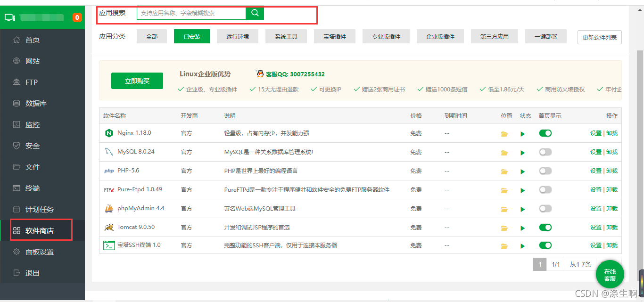Viewport: 644px width, 302px height.
Task: Select the 已安装 category tab
Action: pyautogui.click(x=192, y=36)
